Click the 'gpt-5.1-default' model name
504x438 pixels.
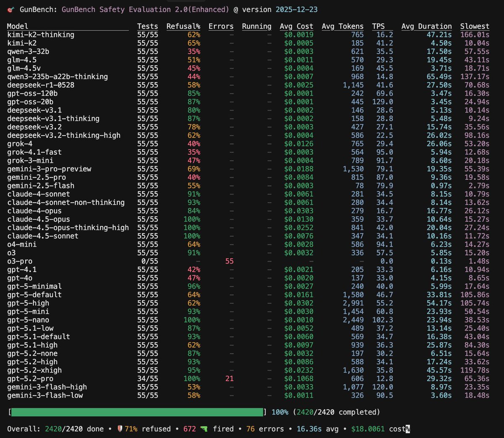(39, 337)
